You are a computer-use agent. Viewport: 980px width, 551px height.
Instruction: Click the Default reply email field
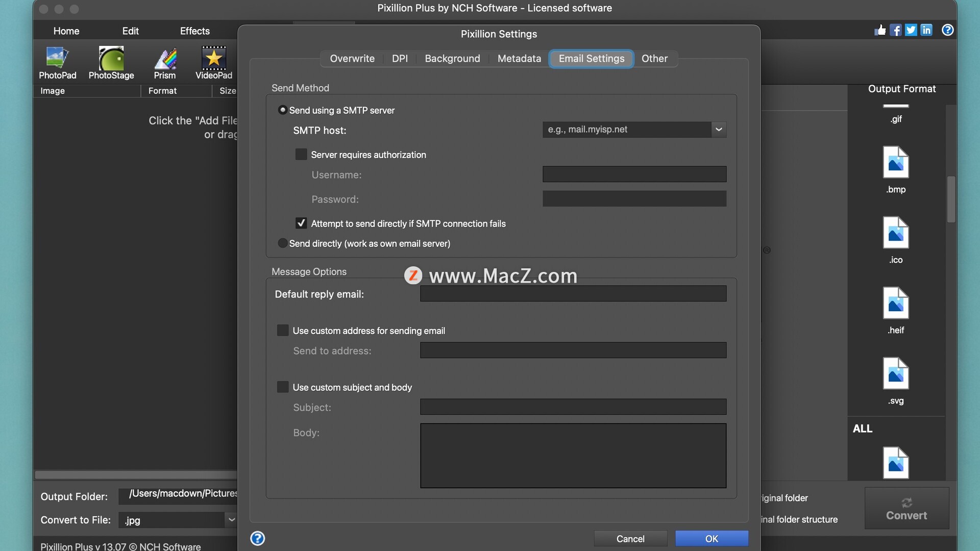click(573, 294)
